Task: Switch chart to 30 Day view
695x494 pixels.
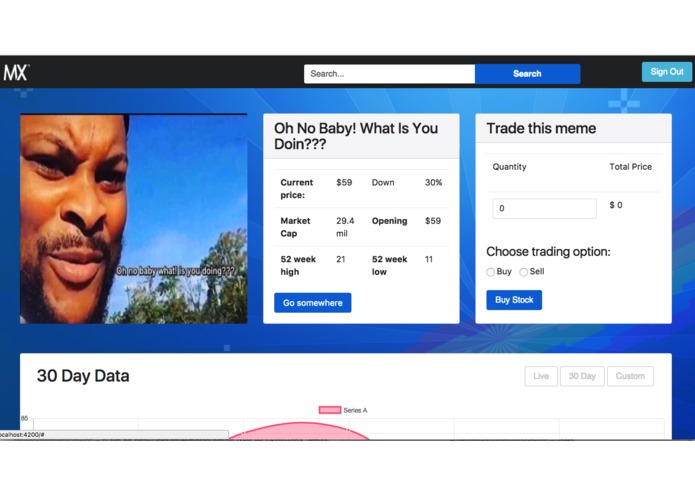Action: 582,376
